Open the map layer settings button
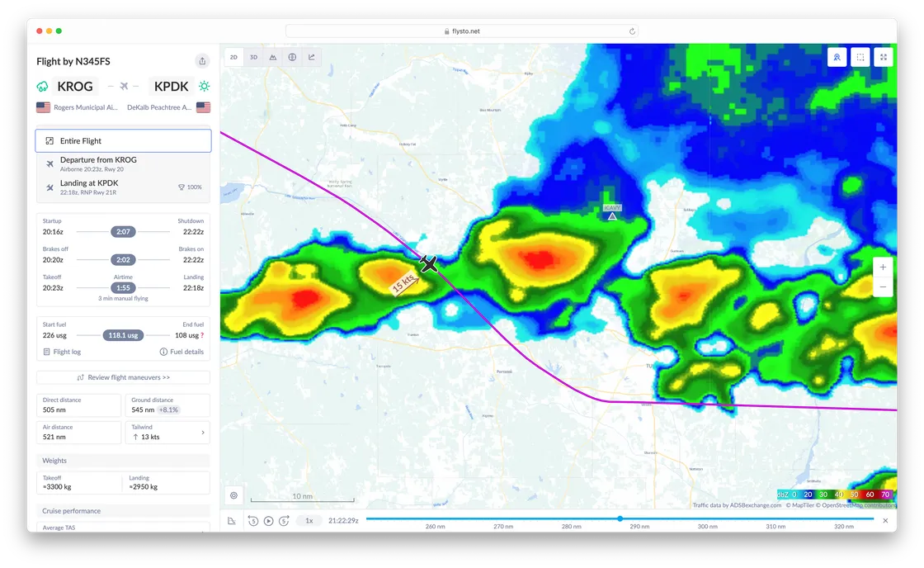The height and width of the screenshot is (568, 924). 234,495
